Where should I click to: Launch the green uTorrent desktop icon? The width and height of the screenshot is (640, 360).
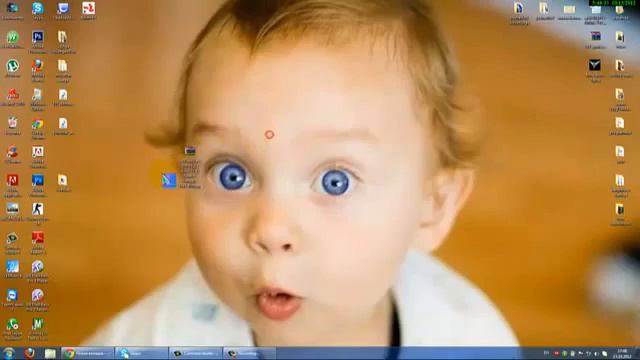click(12, 66)
